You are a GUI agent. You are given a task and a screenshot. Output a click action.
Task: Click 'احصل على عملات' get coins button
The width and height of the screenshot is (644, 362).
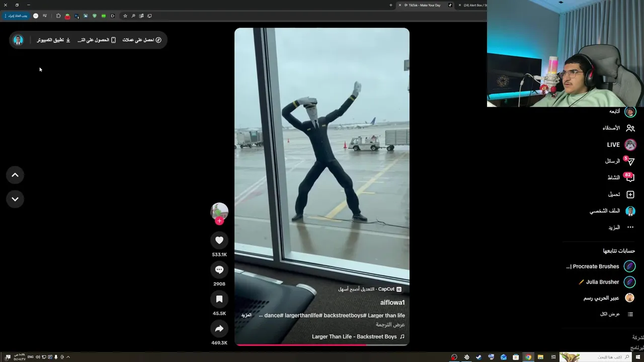(x=142, y=40)
